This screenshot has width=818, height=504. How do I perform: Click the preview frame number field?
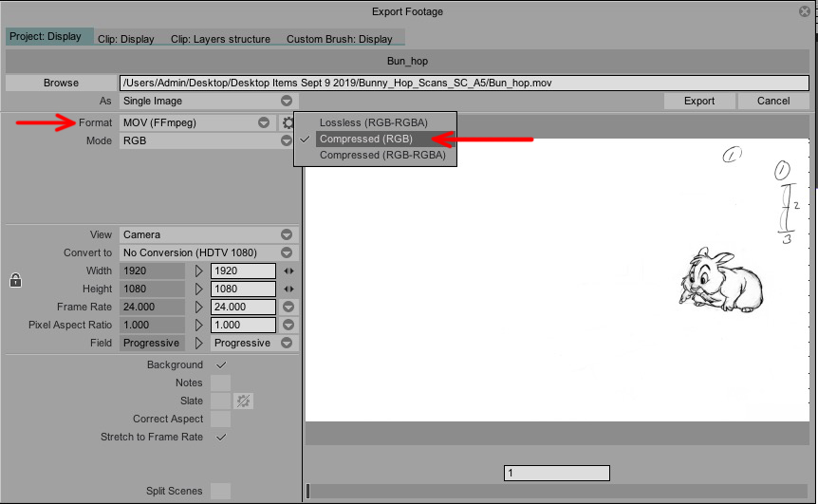[557, 474]
